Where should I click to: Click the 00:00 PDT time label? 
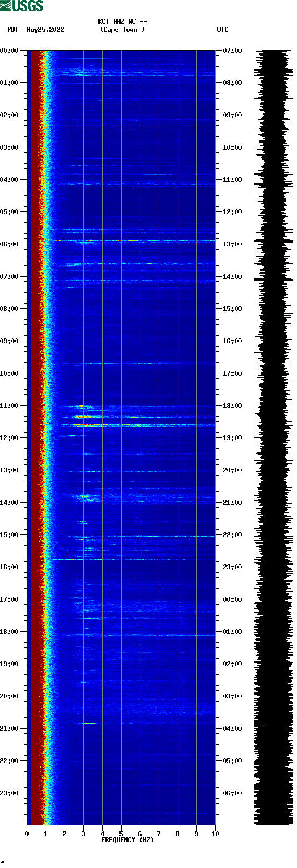point(10,51)
